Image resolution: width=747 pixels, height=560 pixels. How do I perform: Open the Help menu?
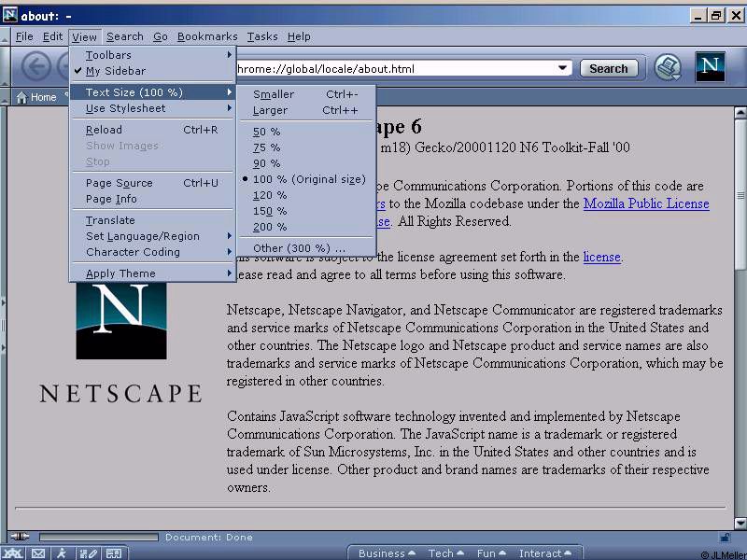[299, 36]
